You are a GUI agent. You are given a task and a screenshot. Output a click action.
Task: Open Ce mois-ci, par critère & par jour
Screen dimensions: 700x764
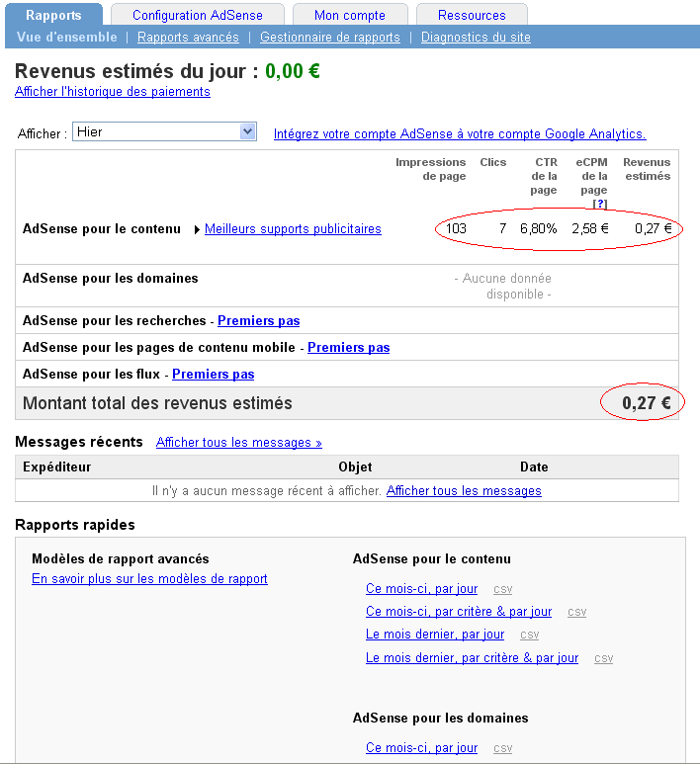point(459,612)
